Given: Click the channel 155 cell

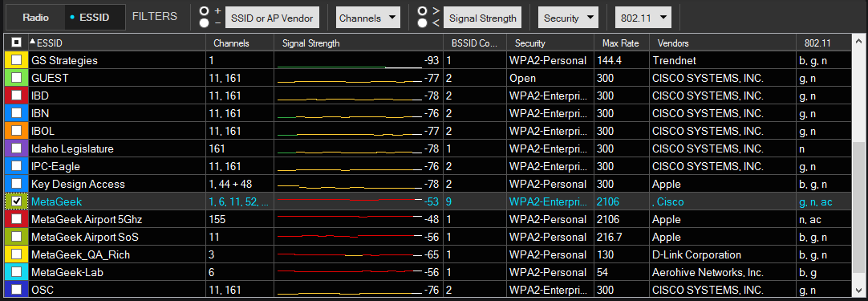Looking at the screenshot, I should [240, 219].
